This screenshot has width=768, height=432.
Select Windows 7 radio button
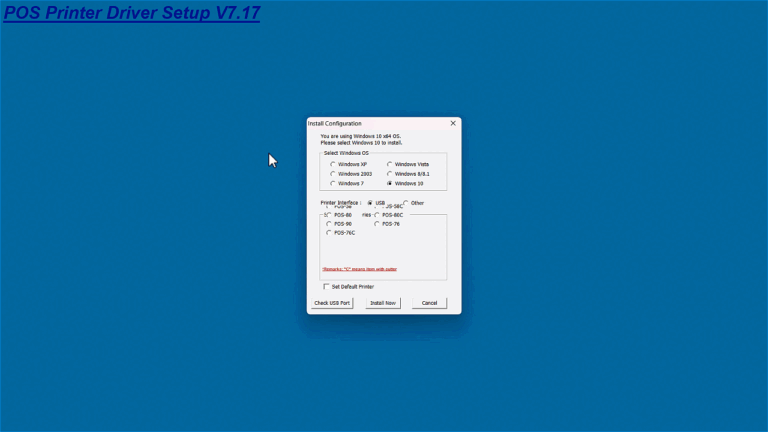pos(333,184)
